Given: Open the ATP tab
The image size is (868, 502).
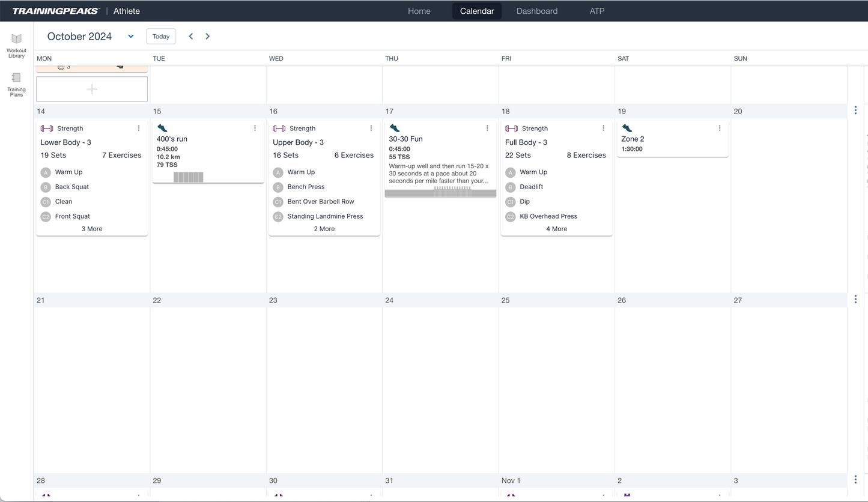Looking at the screenshot, I should [x=596, y=11].
